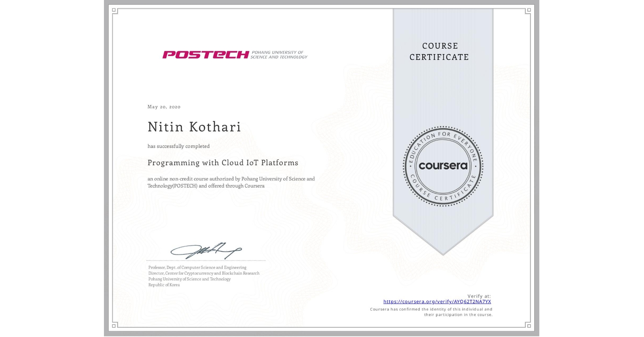Toggle selection of the recipient name Nitin Kothari
The width and height of the screenshot is (644, 337).
pos(194,127)
